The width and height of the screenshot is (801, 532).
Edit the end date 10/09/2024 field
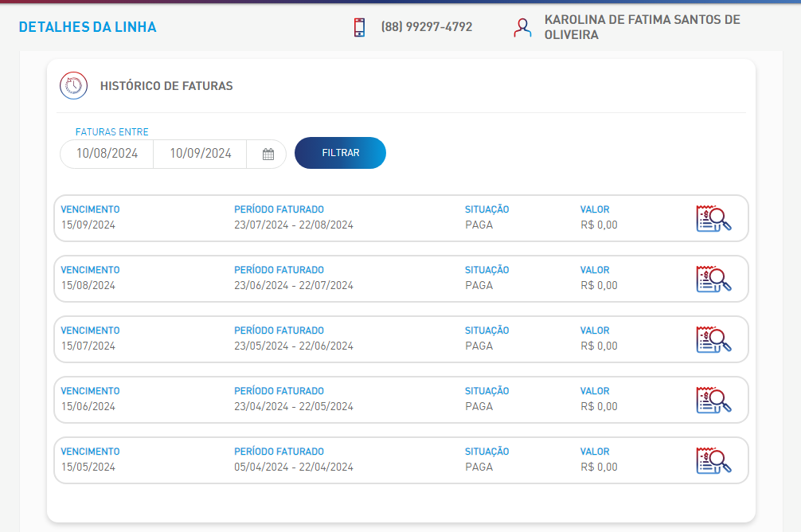tap(201, 154)
